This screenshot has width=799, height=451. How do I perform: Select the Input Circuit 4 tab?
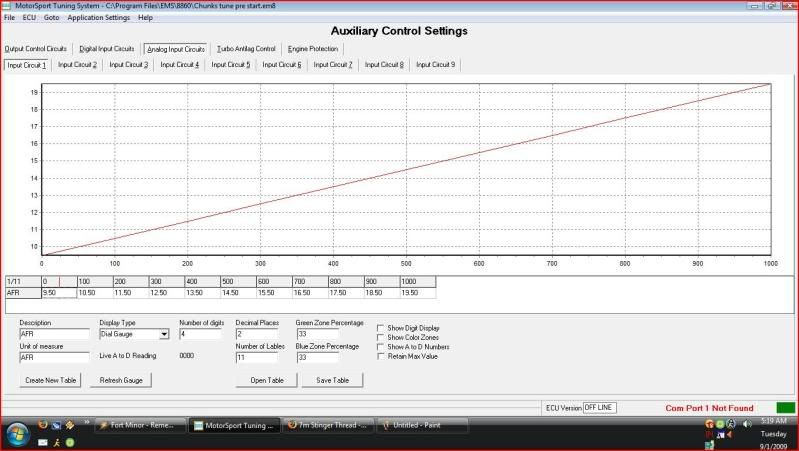click(179, 65)
